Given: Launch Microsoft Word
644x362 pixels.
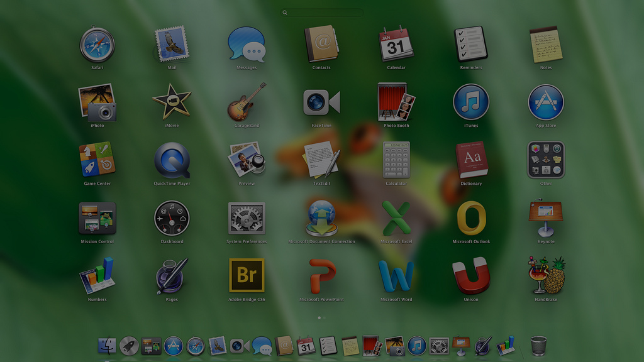Looking at the screenshot, I should (x=396, y=276).
